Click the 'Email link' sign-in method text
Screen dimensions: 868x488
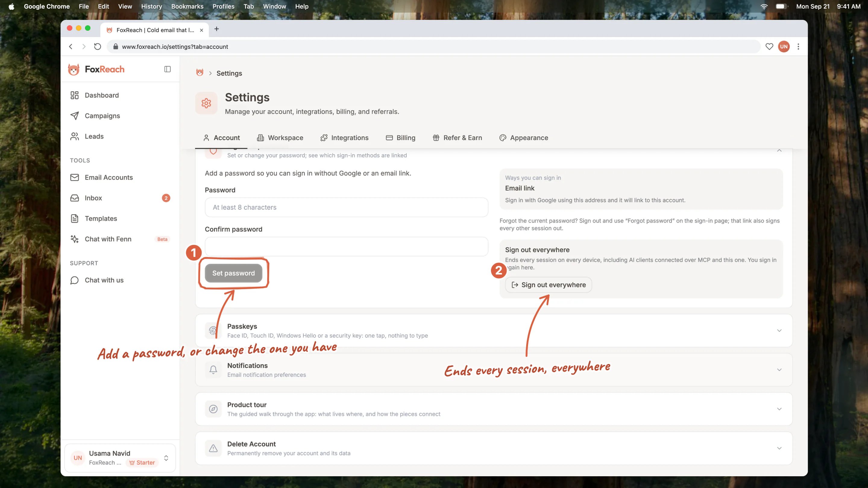point(520,188)
